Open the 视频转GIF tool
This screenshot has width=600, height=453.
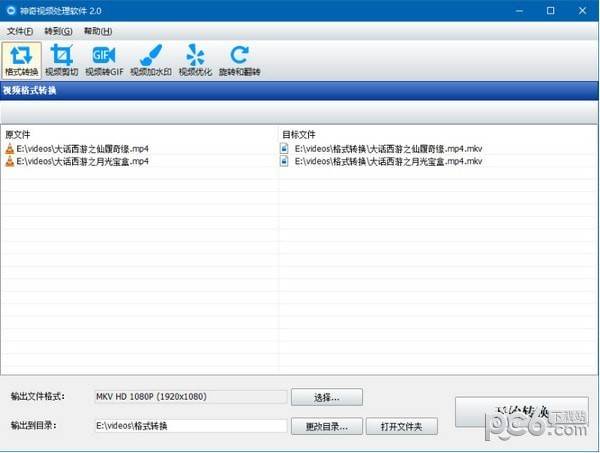click(103, 60)
